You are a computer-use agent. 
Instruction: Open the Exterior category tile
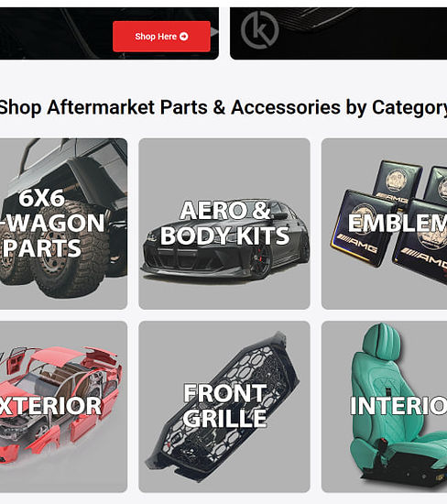click(x=63, y=406)
